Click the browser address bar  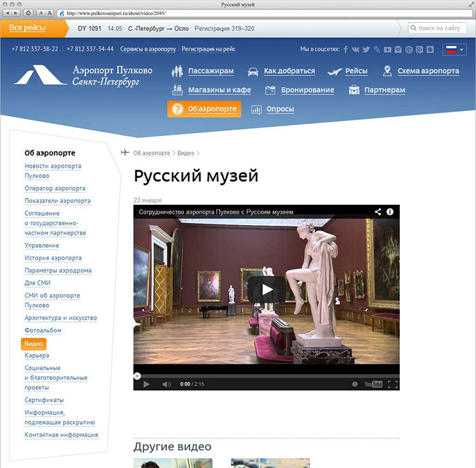coord(266,13)
